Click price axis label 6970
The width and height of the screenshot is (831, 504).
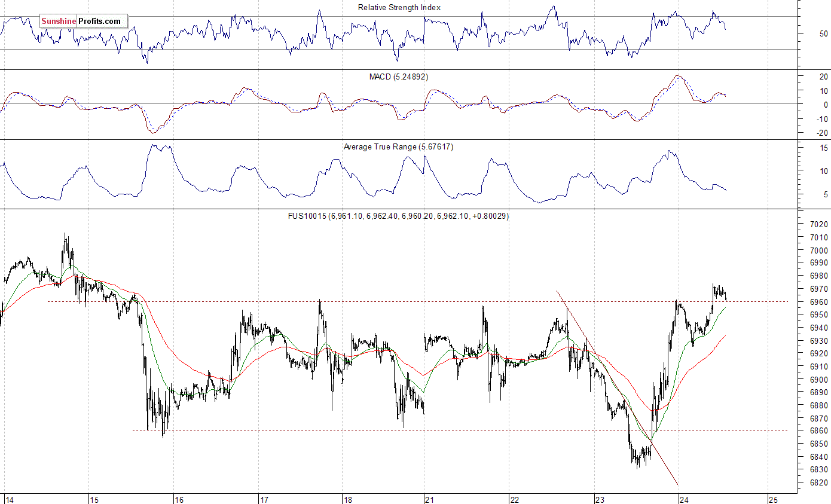tap(819, 289)
